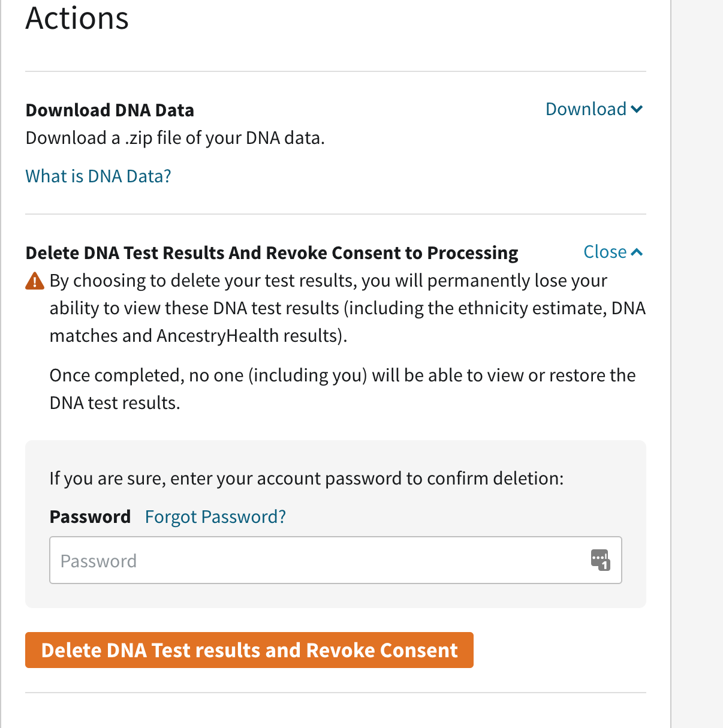Collapse the delete section using Close
723x728 pixels.
613,252
